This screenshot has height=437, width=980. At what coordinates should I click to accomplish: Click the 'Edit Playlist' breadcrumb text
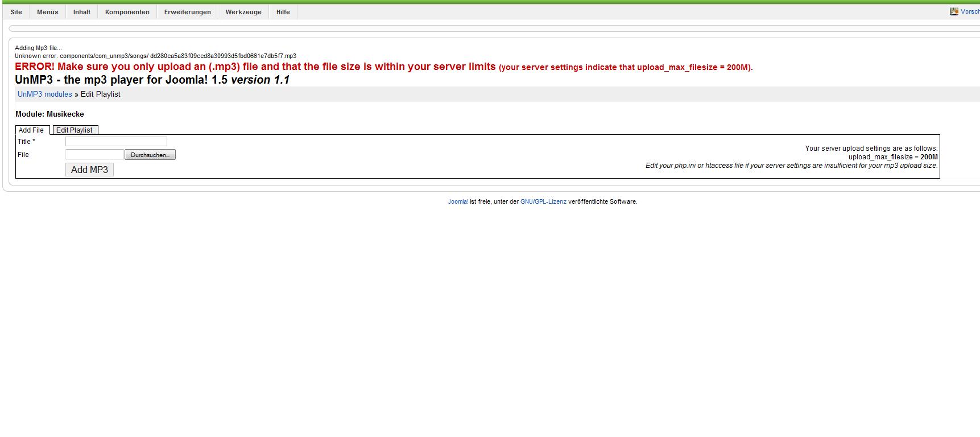100,94
